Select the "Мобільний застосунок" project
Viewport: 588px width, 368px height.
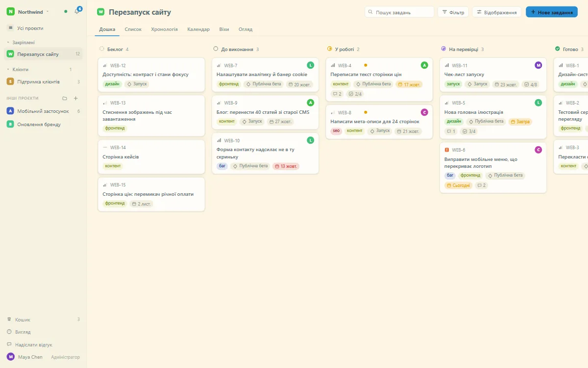coord(43,111)
